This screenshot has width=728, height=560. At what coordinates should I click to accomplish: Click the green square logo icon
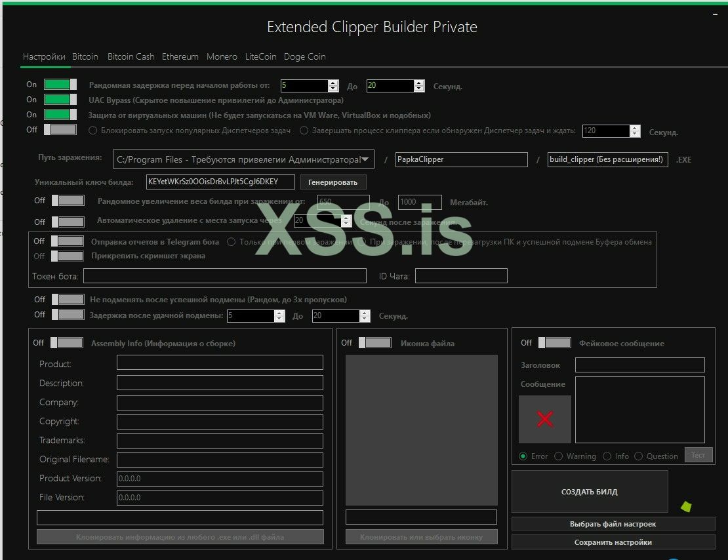click(686, 506)
